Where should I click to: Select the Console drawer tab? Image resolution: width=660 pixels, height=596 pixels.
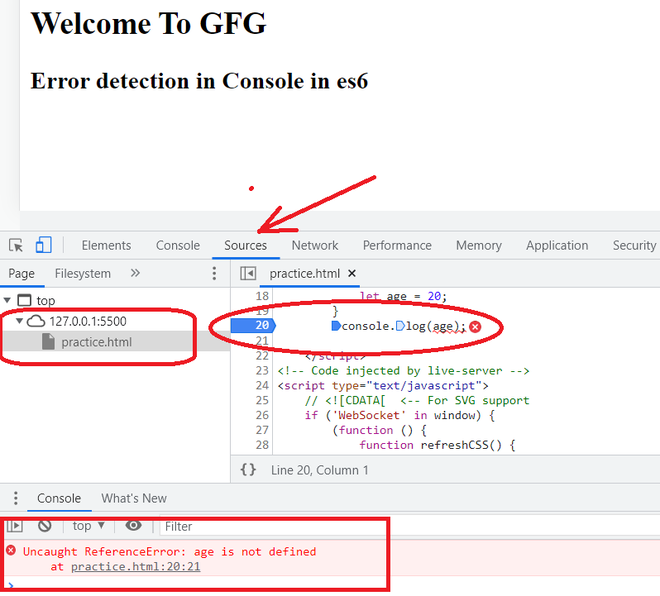[59, 498]
